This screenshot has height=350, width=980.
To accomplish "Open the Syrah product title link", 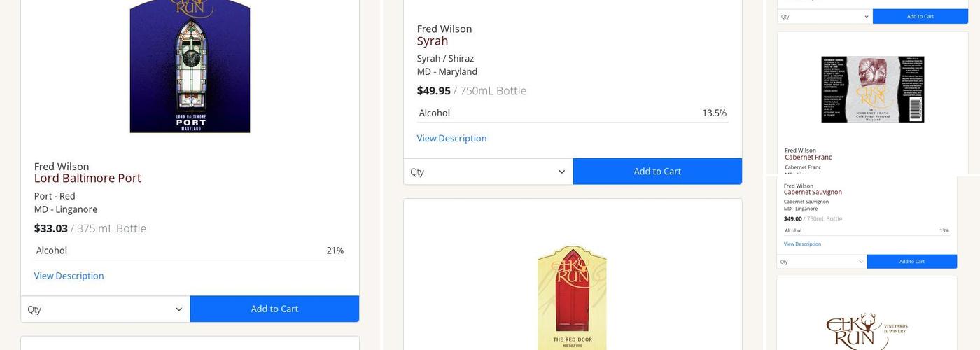I will point(433,41).
